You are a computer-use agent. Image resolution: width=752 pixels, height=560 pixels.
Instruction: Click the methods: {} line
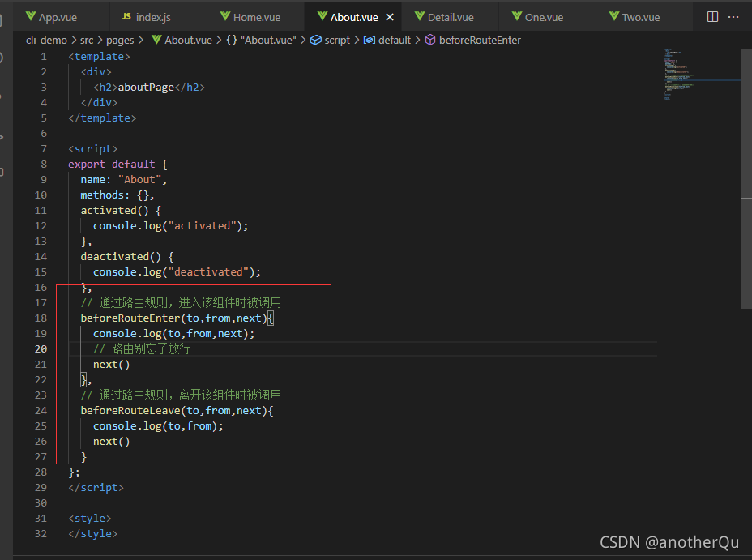point(117,195)
